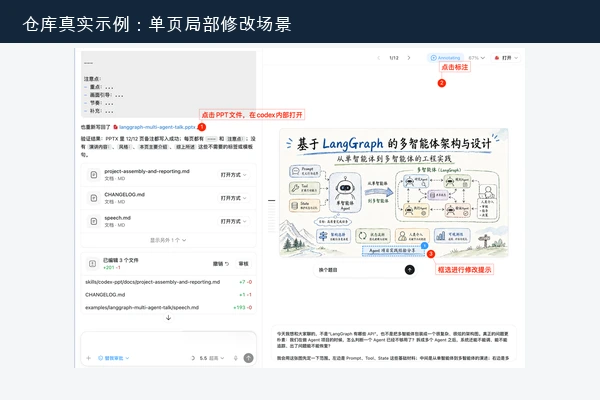Open the 打开方式 dropdown for CHANGELOG.md
Viewport: 600px width, 400px height.
tap(233, 198)
